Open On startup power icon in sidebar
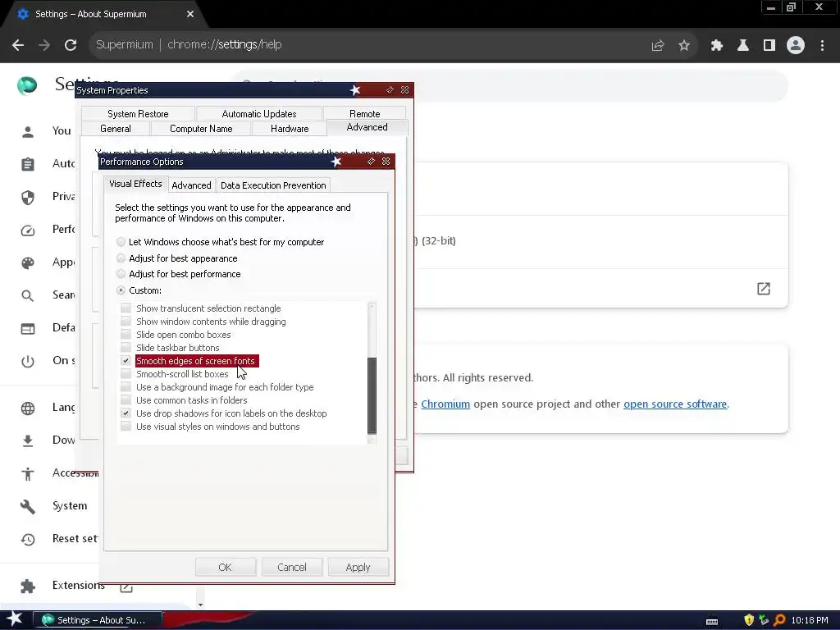 pos(28,361)
